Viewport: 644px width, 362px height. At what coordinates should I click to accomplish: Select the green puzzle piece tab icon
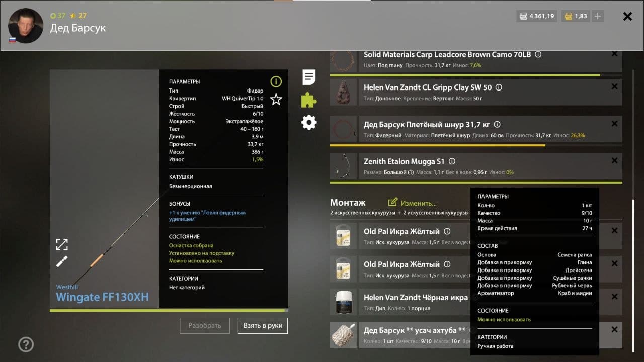point(309,100)
